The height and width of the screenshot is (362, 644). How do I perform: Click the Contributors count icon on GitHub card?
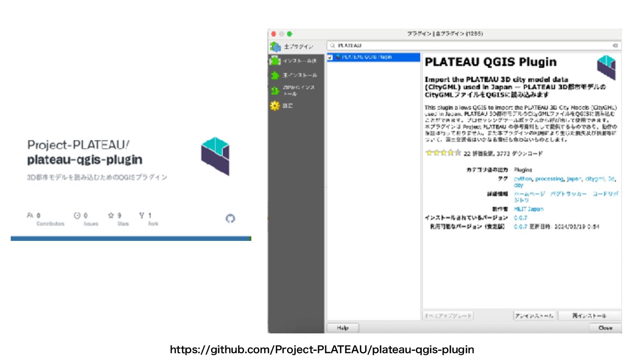tap(30, 215)
